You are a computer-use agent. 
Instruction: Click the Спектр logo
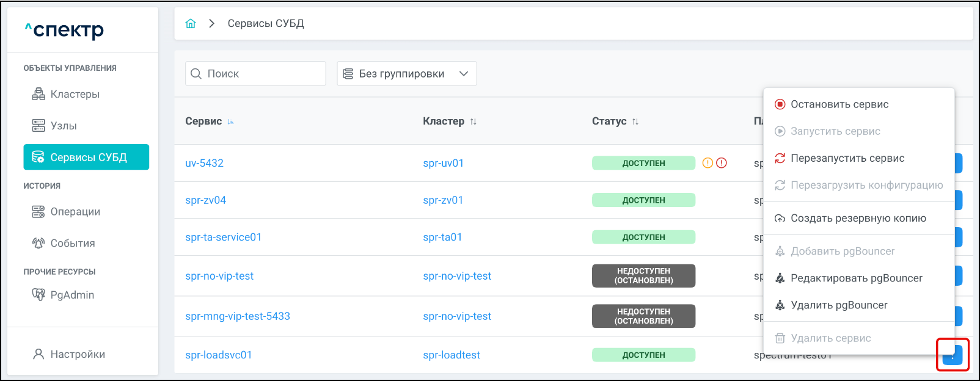(x=64, y=30)
